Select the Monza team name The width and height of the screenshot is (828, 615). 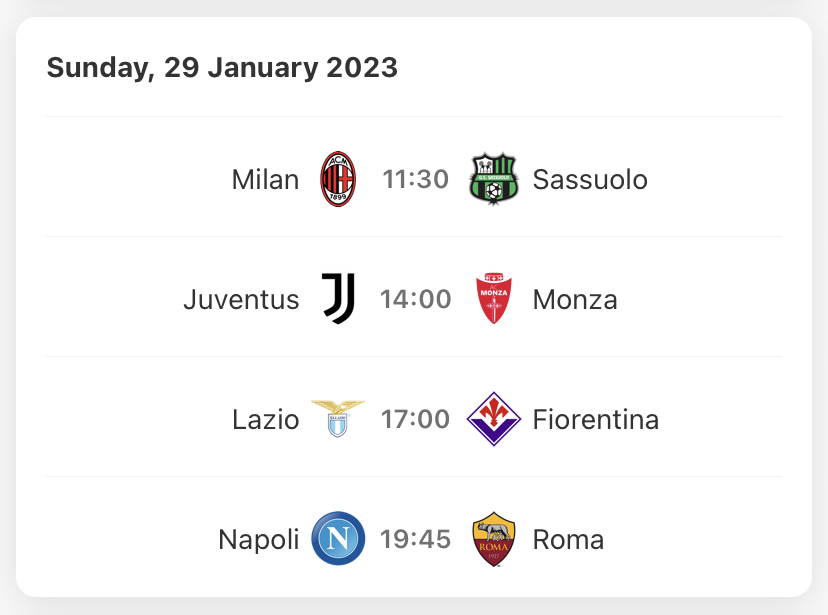tap(575, 299)
